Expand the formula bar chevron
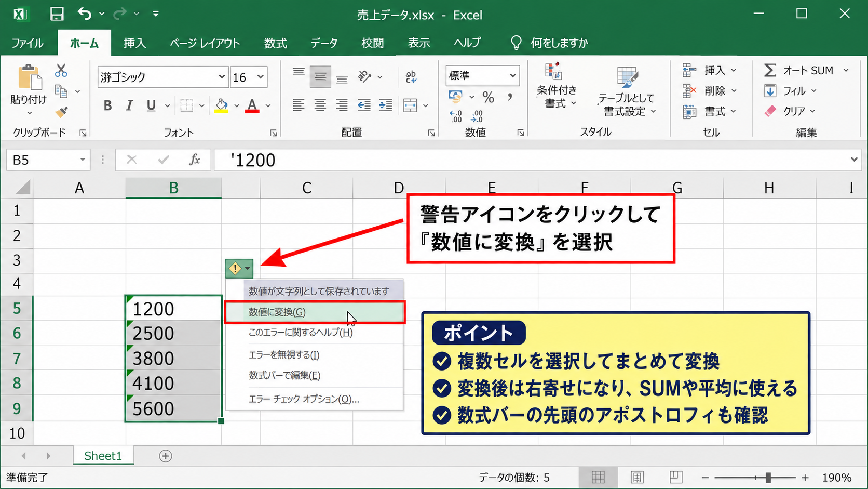This screenshot has width=868, height=489. (854, 160)
